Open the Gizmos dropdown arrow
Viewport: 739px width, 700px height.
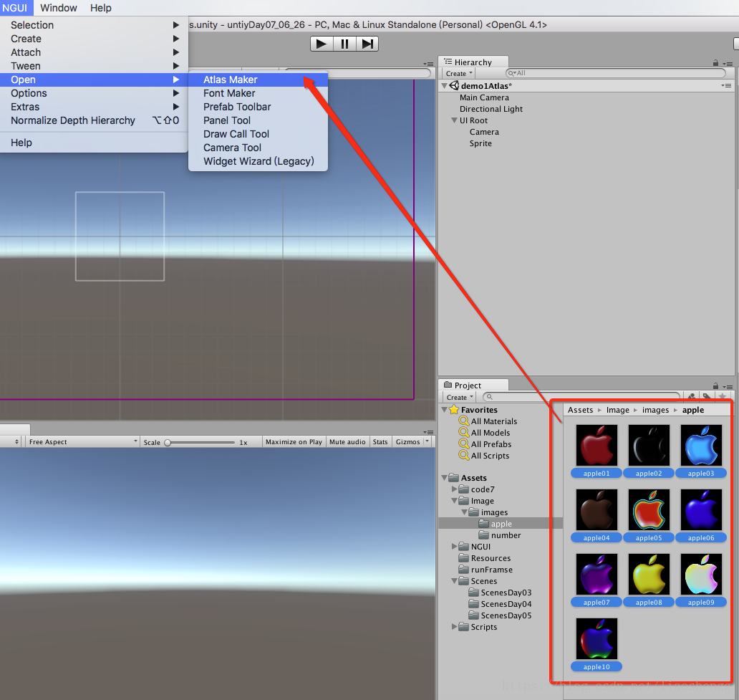tap(427, 441)
